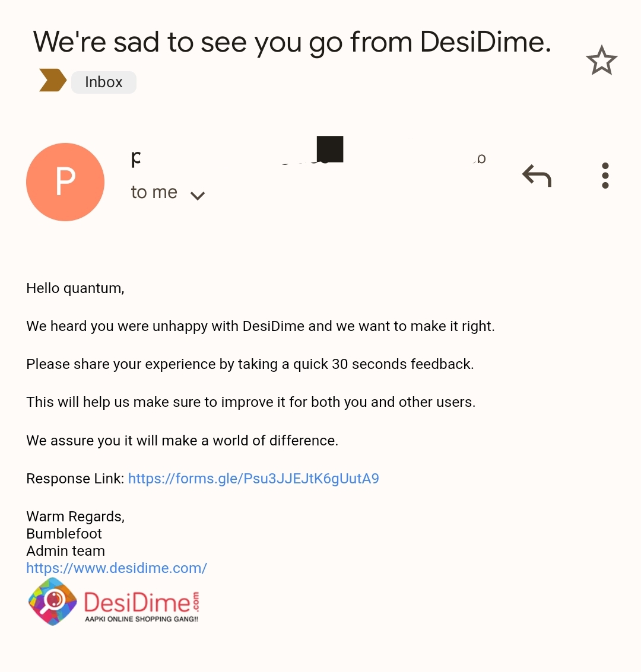Click the 'Hello quantum,' greeting line
The width and height of the screenshot is (641, 672).
click(x=75, y=288)
